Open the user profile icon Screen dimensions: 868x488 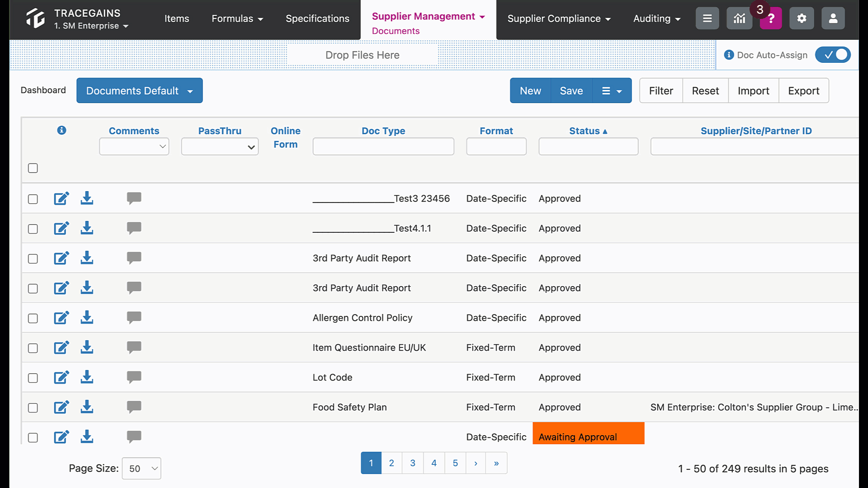coord(833,19)
